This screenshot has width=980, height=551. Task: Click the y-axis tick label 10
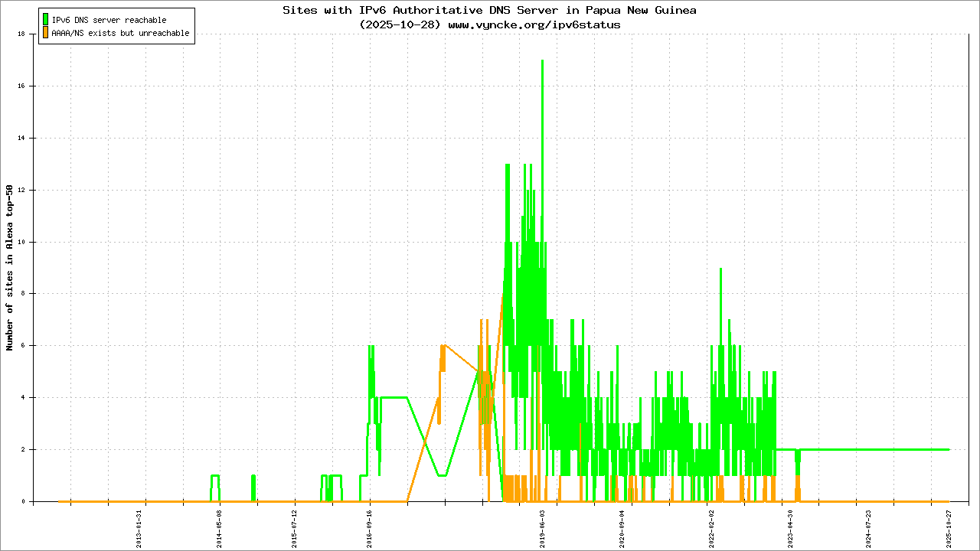(x=22, y=242)
